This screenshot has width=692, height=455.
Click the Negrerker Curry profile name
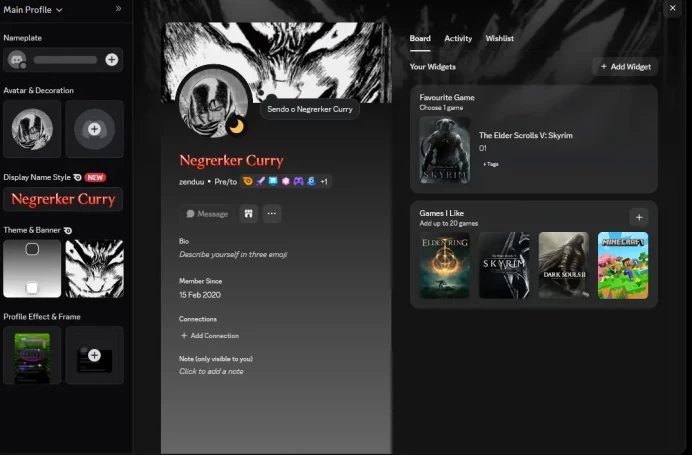point(231,160)
